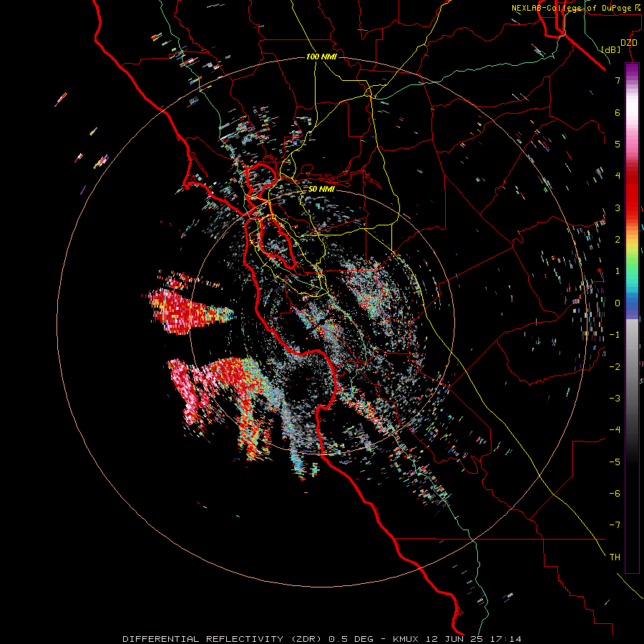Image resolution: width=644 pixels, height=644 pixels.
Task: Click the legend value "-1"
Action: pos(615,335)
